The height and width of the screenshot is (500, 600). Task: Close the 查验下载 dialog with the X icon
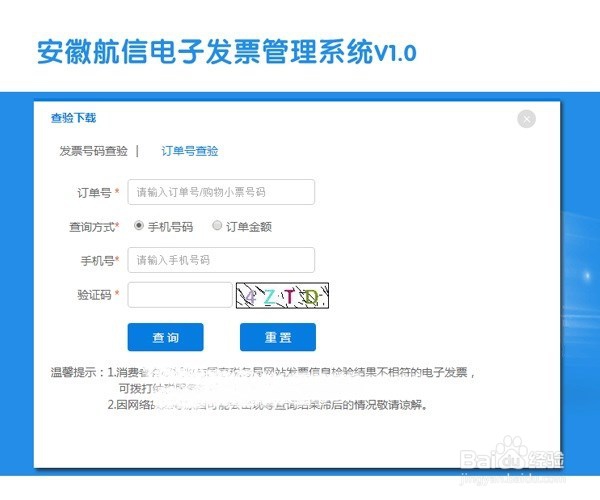527,119
